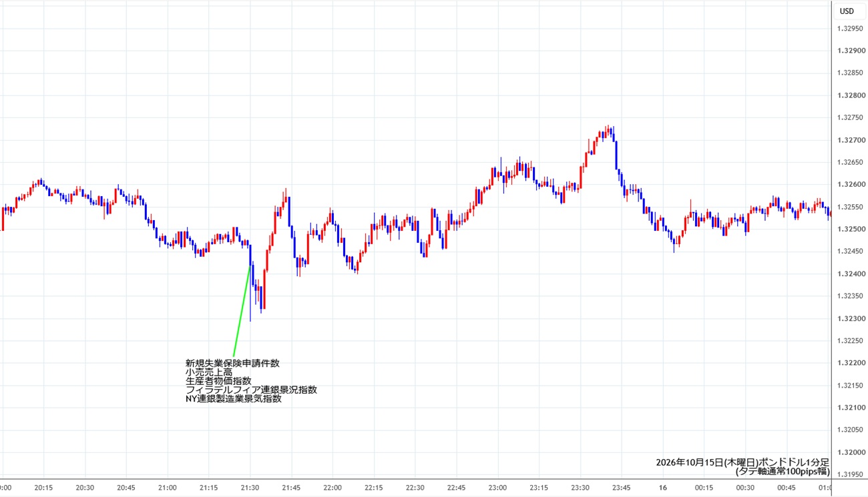Click the 21:00 time axis label
The height and width of the screenshot is (497, 868).
click(x=168, y=488)
